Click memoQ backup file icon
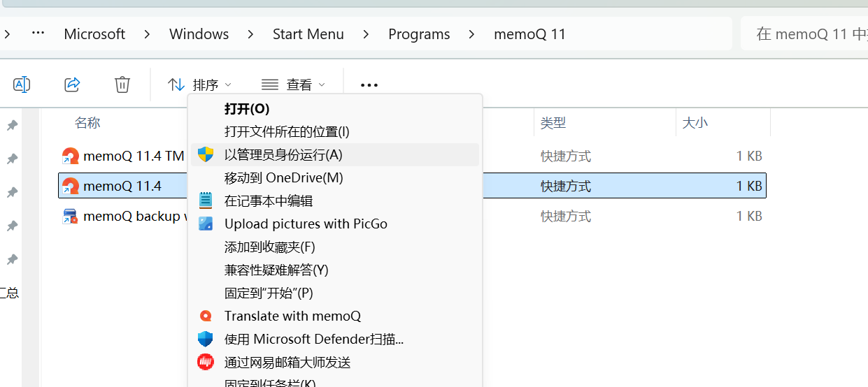Screen dimensions: 868x387 click(70, 216)
